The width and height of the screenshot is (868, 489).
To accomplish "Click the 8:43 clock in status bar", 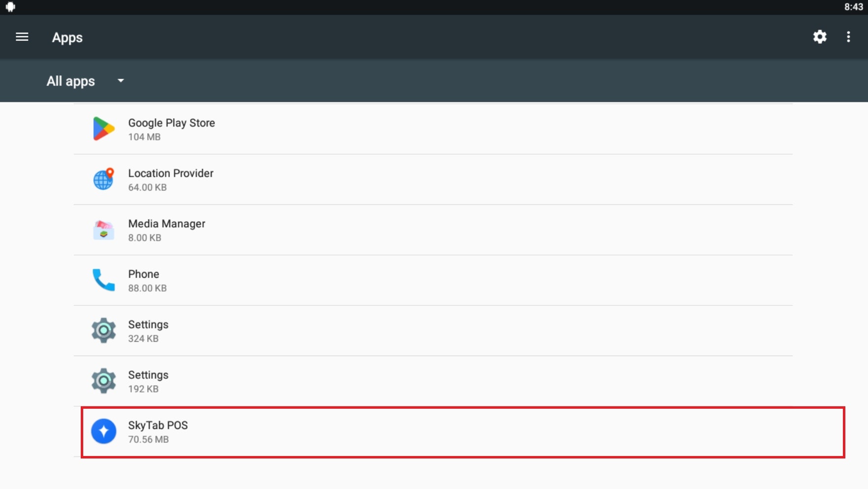I will click(853, 7).
